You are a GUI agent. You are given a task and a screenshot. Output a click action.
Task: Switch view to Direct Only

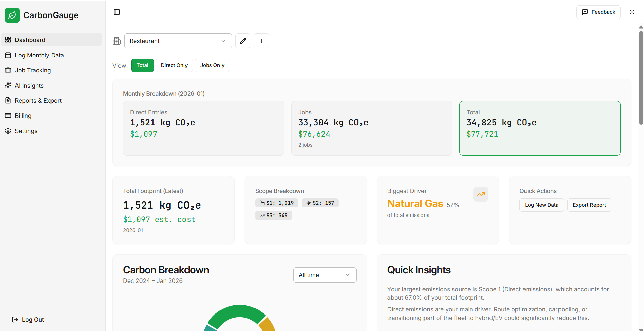click(x=174, y=65)
